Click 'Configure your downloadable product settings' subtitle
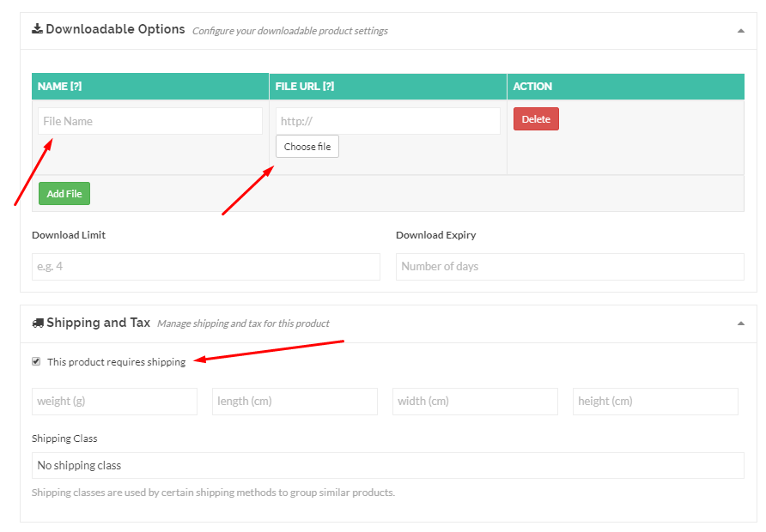The image size is (766, 532). (290, 31)
